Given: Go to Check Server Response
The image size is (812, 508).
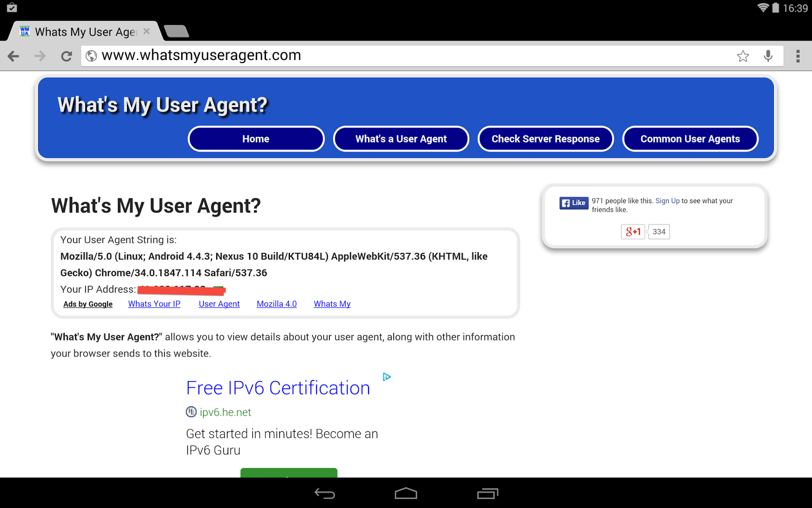Looking at the screenshot, I should click(546, 139).
